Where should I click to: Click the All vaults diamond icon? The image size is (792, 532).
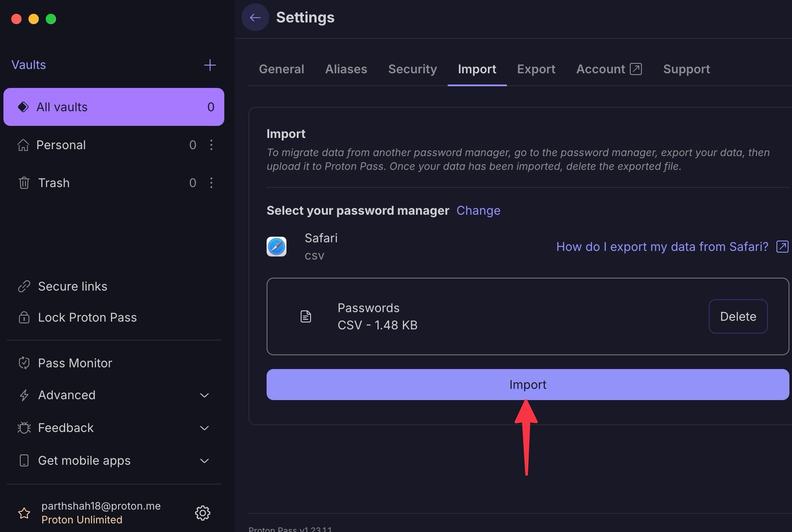tap(23, 107)
